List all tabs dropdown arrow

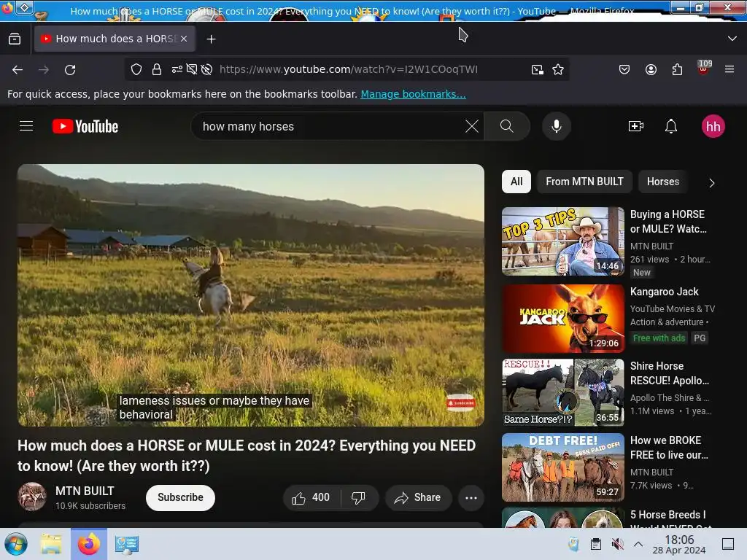click(732, 39)
